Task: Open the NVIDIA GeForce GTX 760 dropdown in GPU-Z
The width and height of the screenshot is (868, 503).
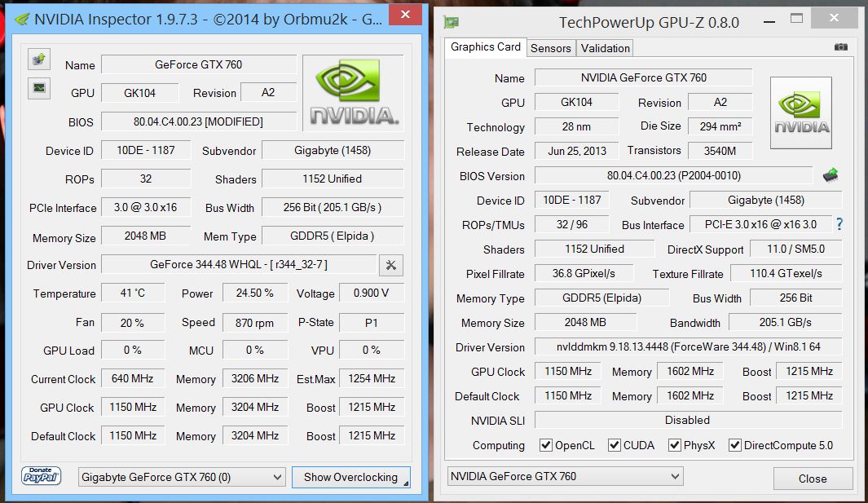Action: (x=565, y=476)
